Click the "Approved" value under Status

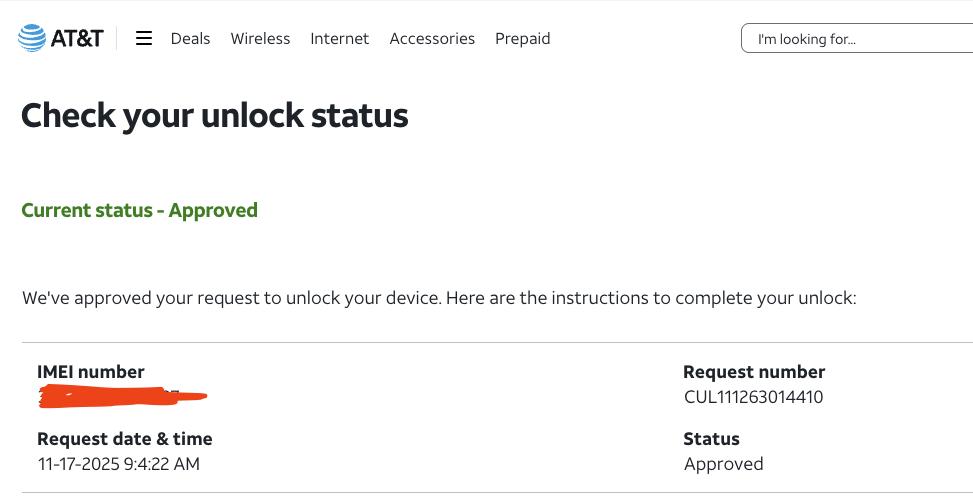[x=723, y=464]
